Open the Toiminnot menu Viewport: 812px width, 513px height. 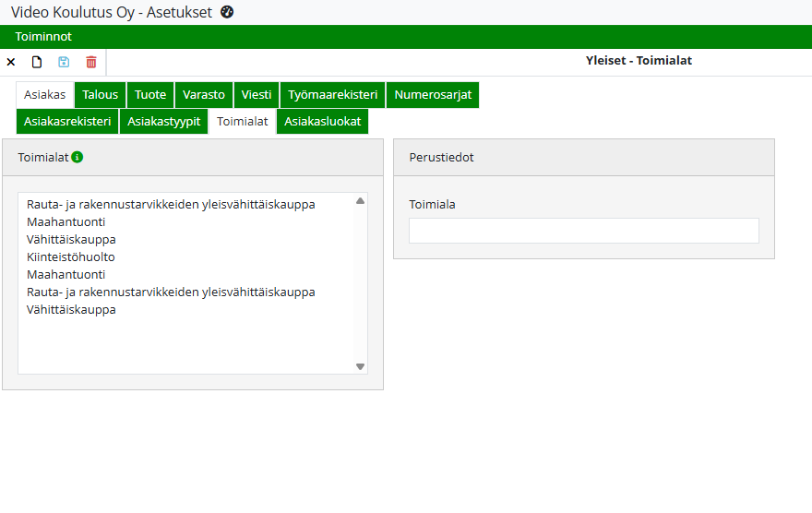(x=43, y=37)
